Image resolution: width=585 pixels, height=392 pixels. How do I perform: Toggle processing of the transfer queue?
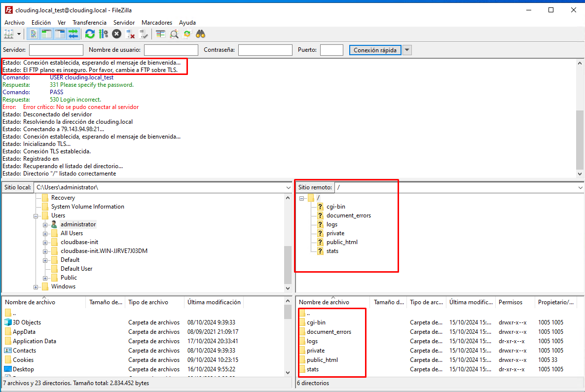pos(104,35)
